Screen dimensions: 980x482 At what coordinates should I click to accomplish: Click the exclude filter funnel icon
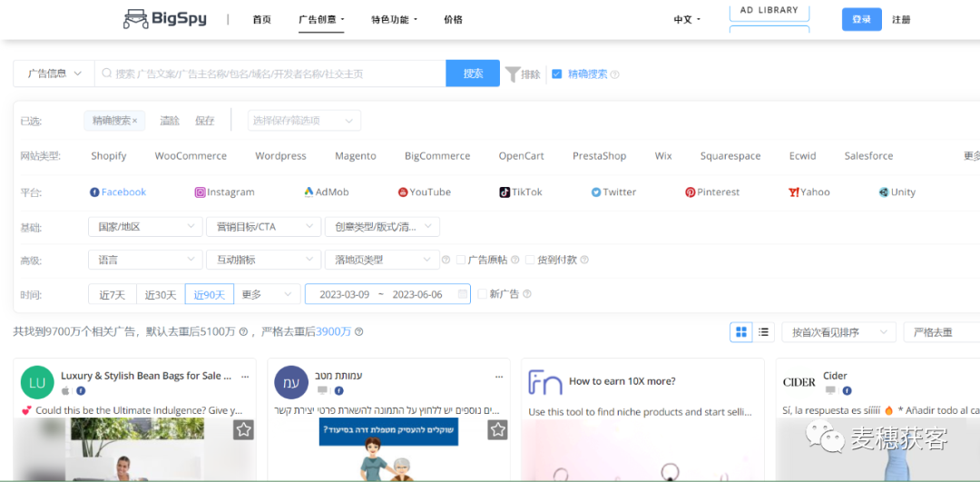click(x=513, y=74)
